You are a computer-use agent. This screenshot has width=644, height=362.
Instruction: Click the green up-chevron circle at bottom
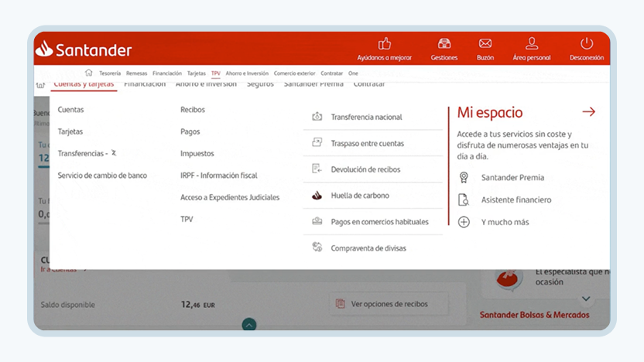point(249,325)
